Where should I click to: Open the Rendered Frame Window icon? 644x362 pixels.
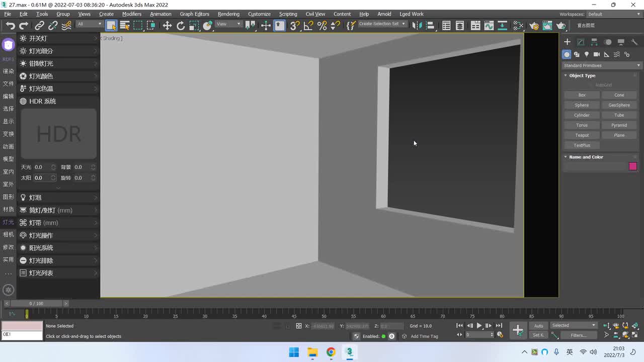coord(547,26)
